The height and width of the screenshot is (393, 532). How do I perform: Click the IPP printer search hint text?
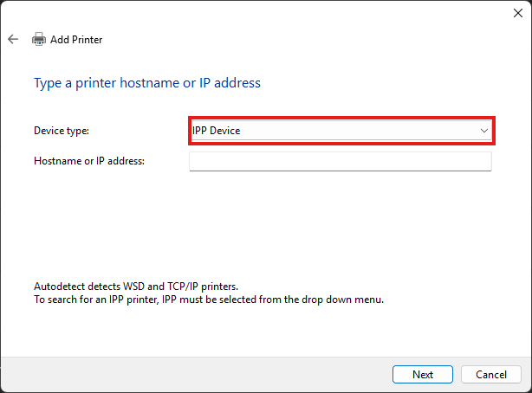pos(208,300)
